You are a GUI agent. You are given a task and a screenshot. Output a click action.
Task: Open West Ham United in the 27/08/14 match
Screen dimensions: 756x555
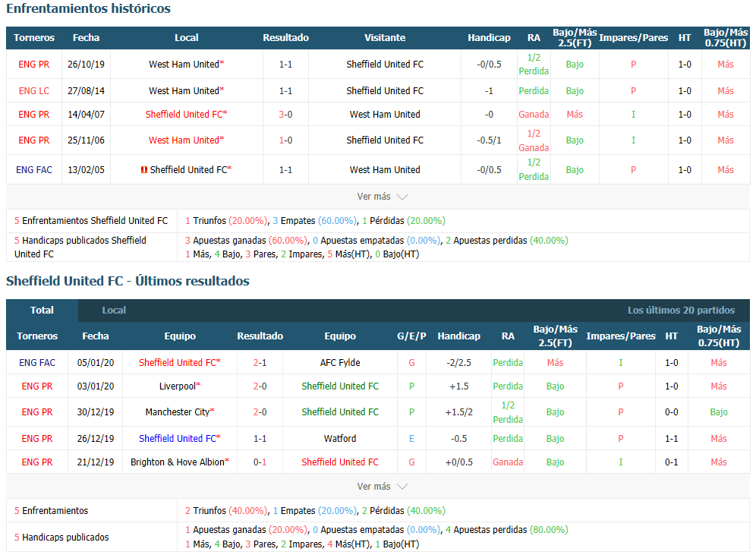[184, 90]
